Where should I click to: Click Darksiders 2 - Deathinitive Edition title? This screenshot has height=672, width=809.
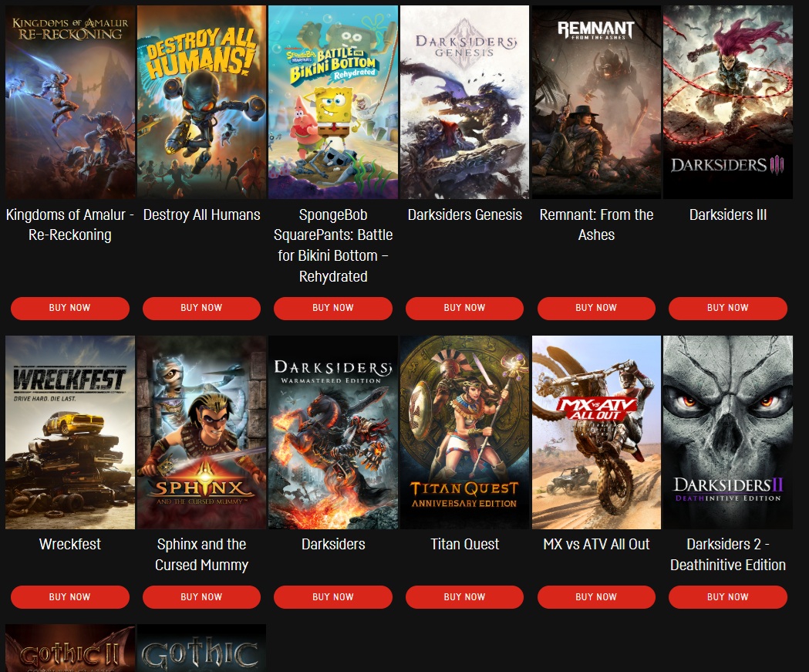tap(728, 554)
